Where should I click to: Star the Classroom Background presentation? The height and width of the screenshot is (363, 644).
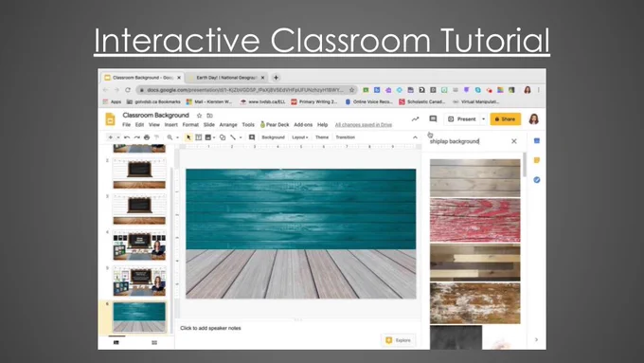(x=199, y=116)
